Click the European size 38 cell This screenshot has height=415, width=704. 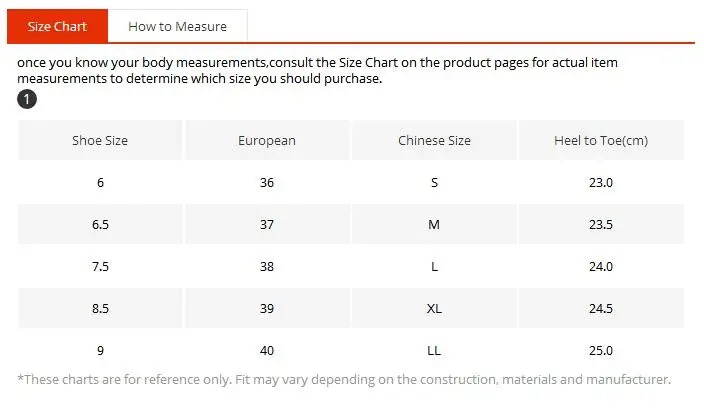coord(267,266)
